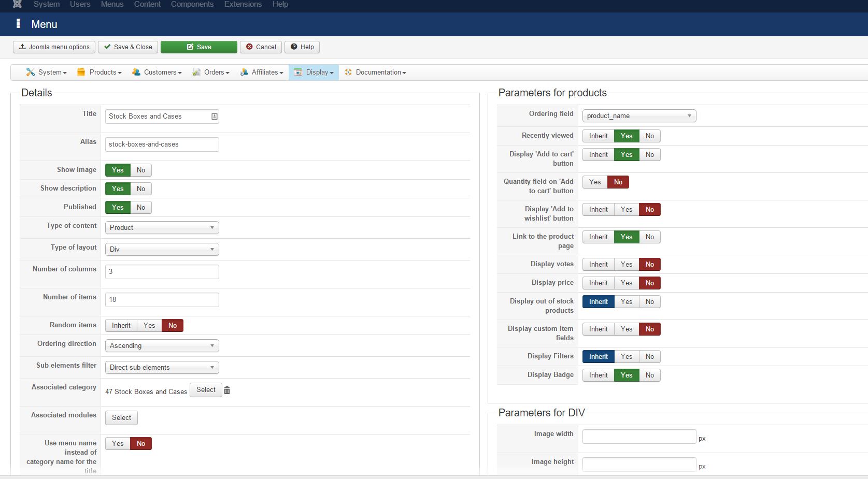The width and height of the screenshot is (868, 479).
Task: Open the top Help menu
Action: 280,4
